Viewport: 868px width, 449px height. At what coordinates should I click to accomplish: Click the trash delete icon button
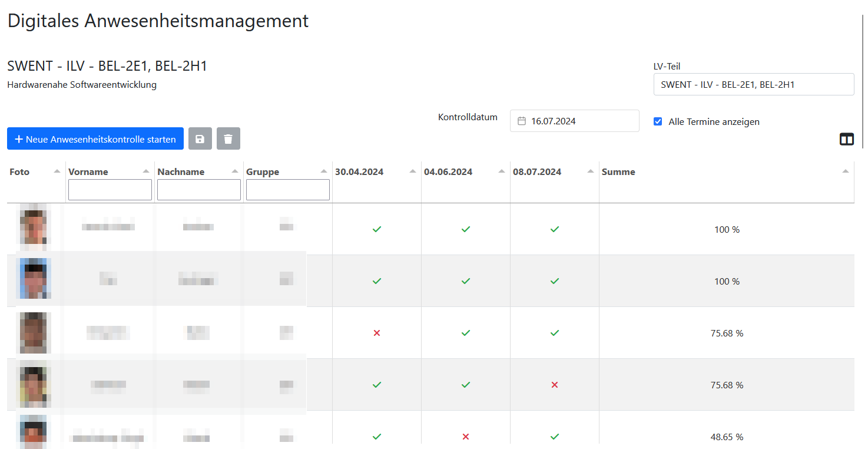(x=228, y=139)
